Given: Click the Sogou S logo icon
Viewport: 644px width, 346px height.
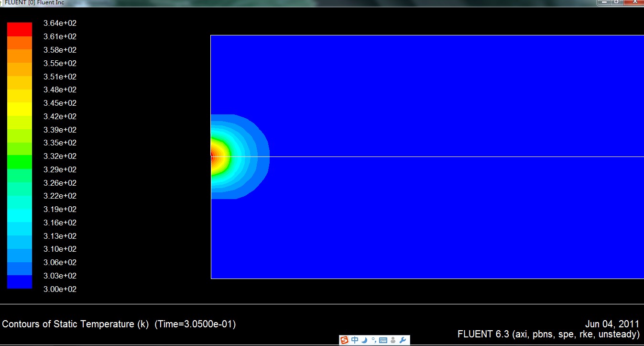Looking at the screenshot, I should 344,340.
